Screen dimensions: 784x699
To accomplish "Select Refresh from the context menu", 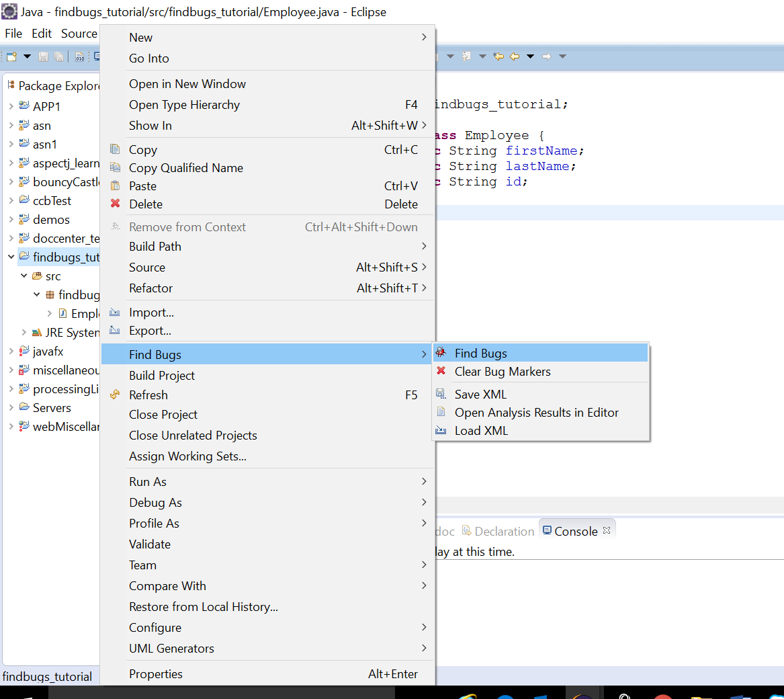I will 148,395.
